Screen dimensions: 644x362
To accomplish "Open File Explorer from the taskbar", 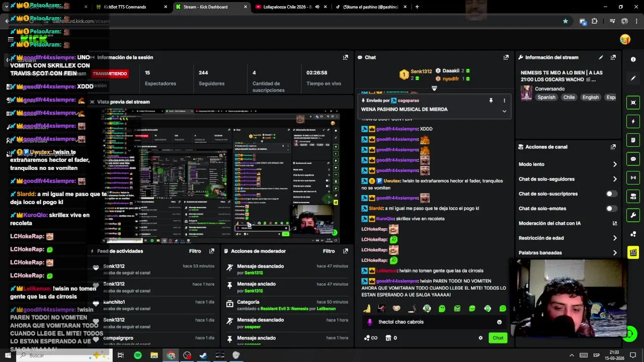I will tap(154, 355).
